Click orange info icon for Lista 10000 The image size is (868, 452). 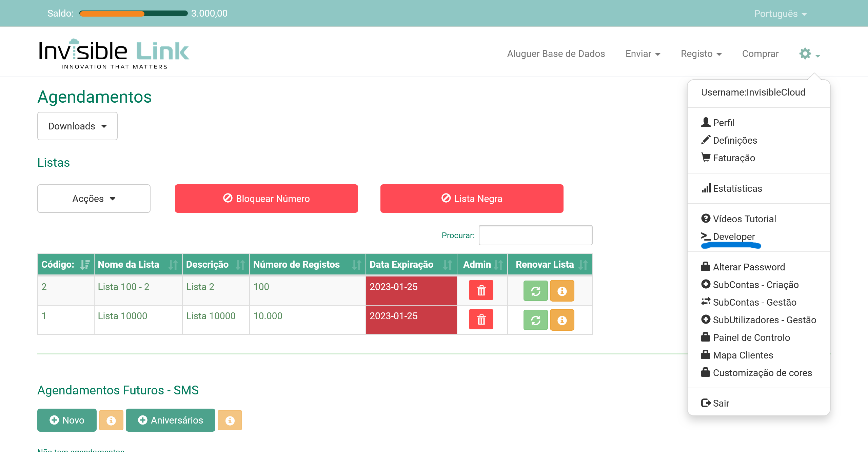click(562, 320)
